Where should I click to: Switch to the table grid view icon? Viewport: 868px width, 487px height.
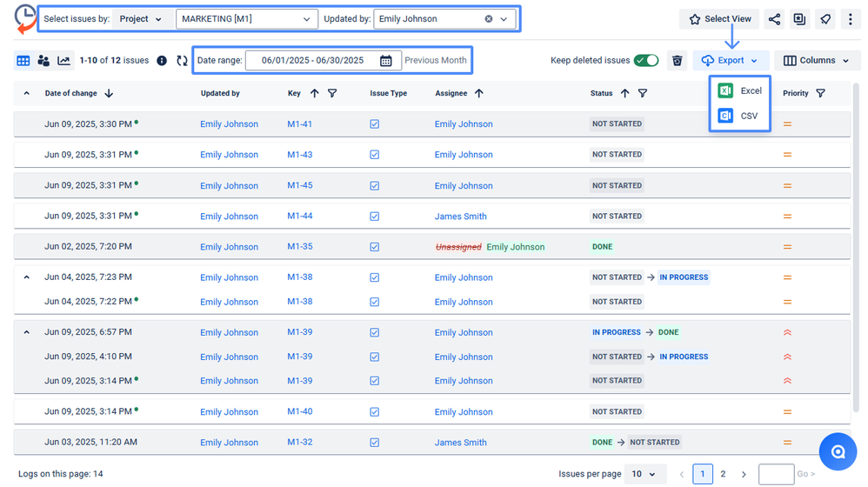[23, 61]
